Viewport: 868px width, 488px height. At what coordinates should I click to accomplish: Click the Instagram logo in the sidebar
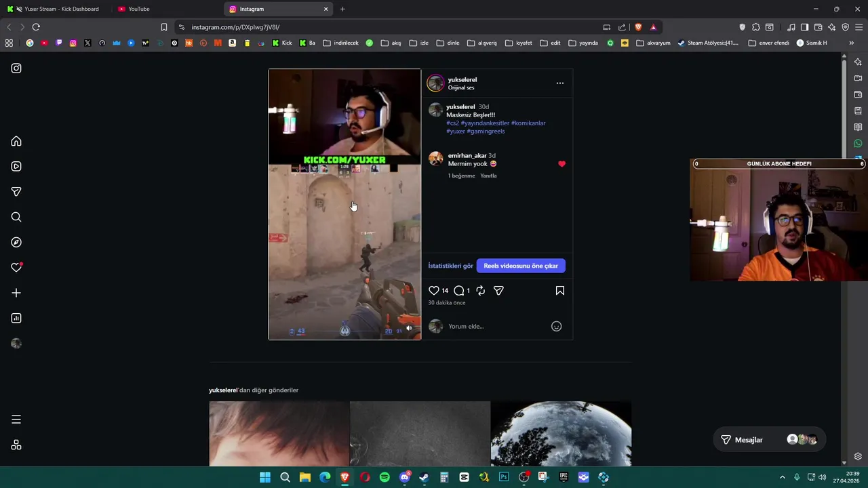(16, 68)
